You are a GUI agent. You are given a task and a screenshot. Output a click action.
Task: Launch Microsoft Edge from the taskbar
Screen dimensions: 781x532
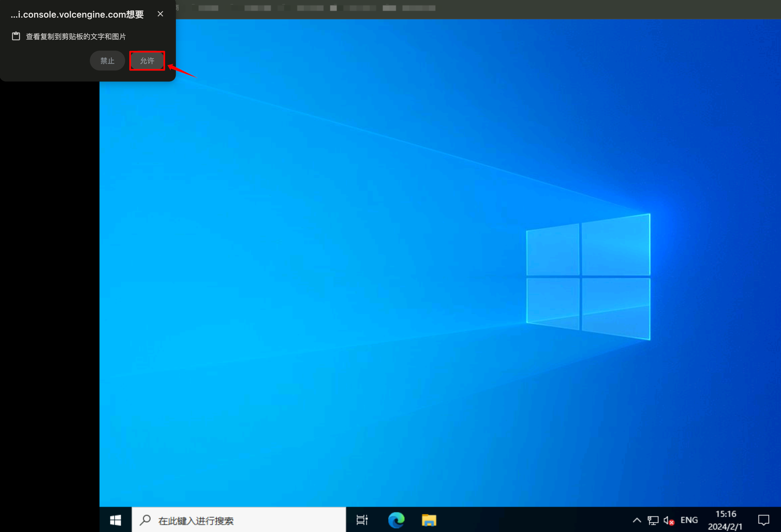click(396, 520)
